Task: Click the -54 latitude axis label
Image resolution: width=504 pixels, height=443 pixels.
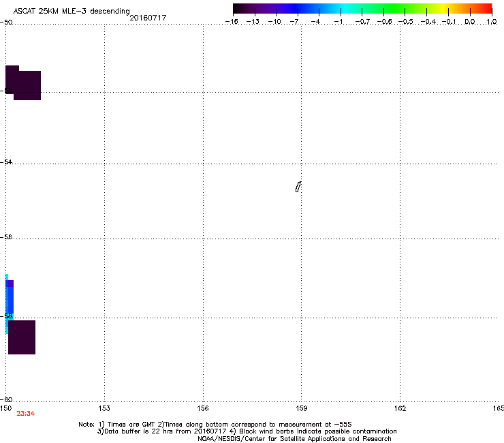Action: (x=6, y=162)
